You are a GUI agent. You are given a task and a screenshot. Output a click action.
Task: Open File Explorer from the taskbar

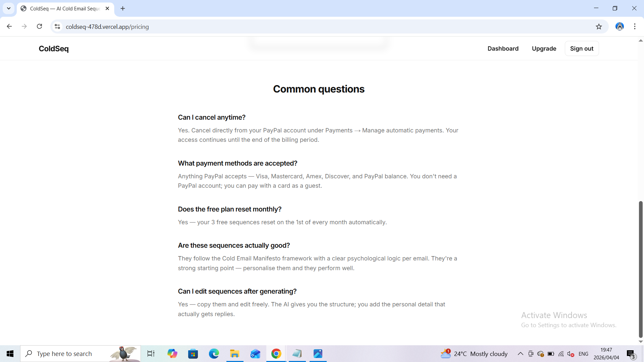(x=234, y=354)
